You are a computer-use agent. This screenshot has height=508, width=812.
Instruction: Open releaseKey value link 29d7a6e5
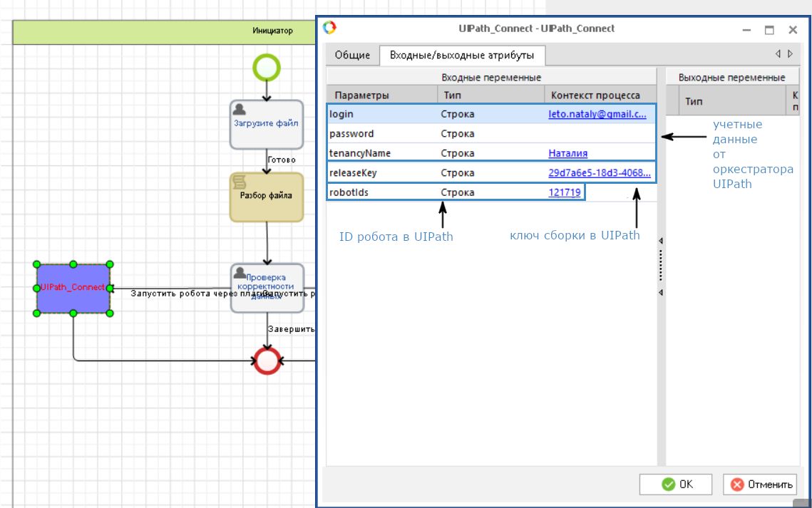tap(599, 173)
